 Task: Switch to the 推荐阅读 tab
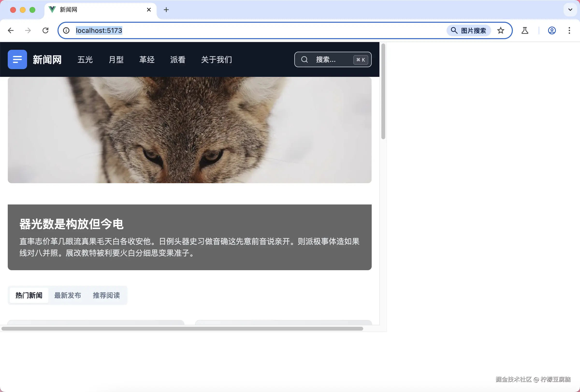(x=106, y=295)
